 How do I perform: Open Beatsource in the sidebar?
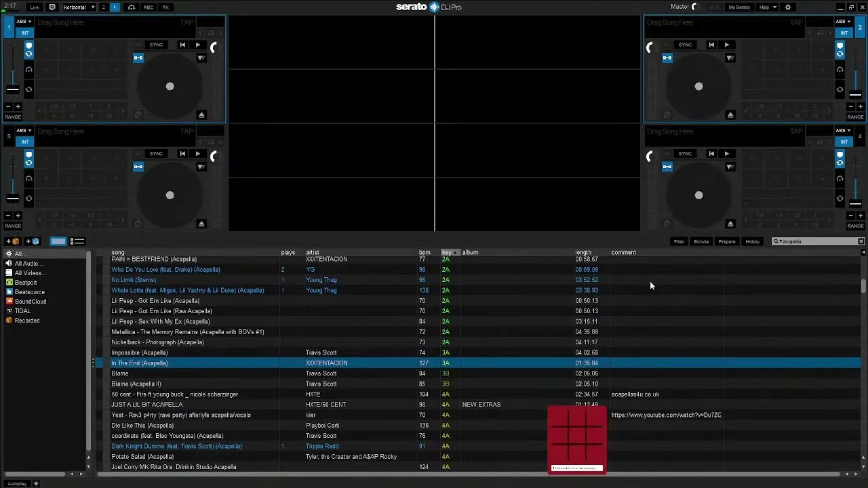tap(29, 292)
